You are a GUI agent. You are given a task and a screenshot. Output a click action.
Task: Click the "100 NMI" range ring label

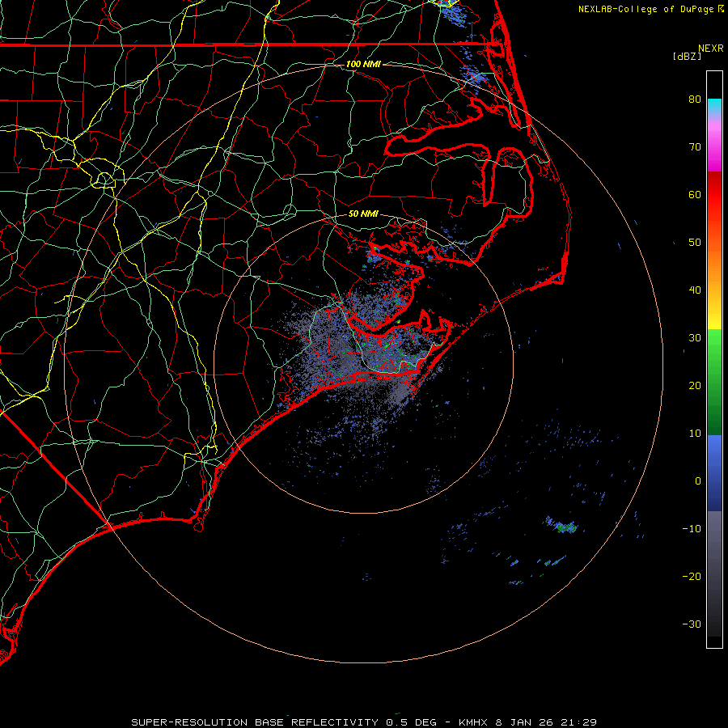pos(363,64)
